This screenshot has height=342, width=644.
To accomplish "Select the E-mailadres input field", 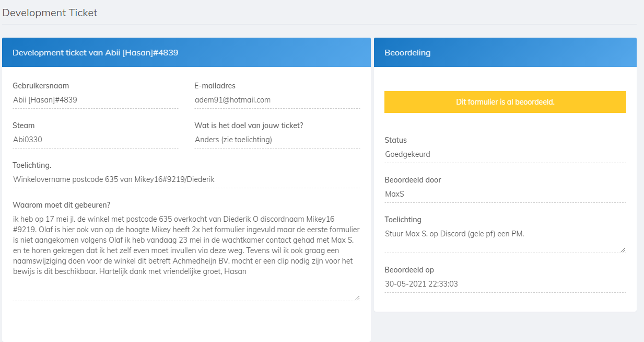I will pyautogui.click(x=277, y=100).
